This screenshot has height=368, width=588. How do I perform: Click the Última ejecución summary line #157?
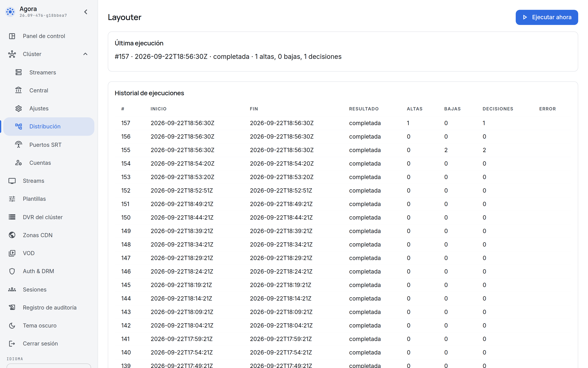tap(228, 56)
